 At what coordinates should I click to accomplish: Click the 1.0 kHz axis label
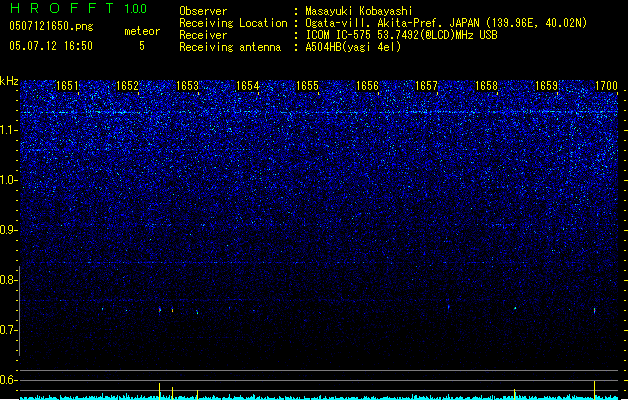(x=8, y=180)
